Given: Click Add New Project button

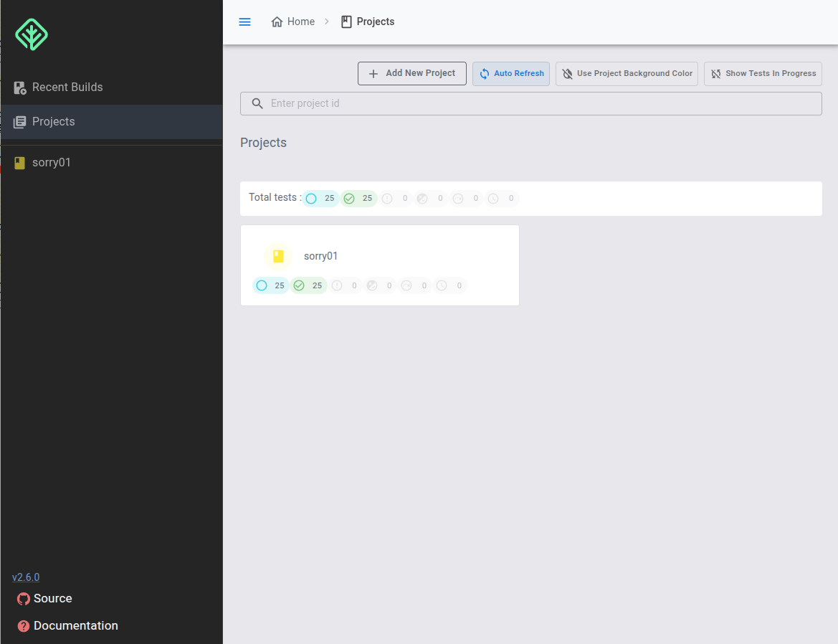Looking at the screenshot, I should click(412, 73).
